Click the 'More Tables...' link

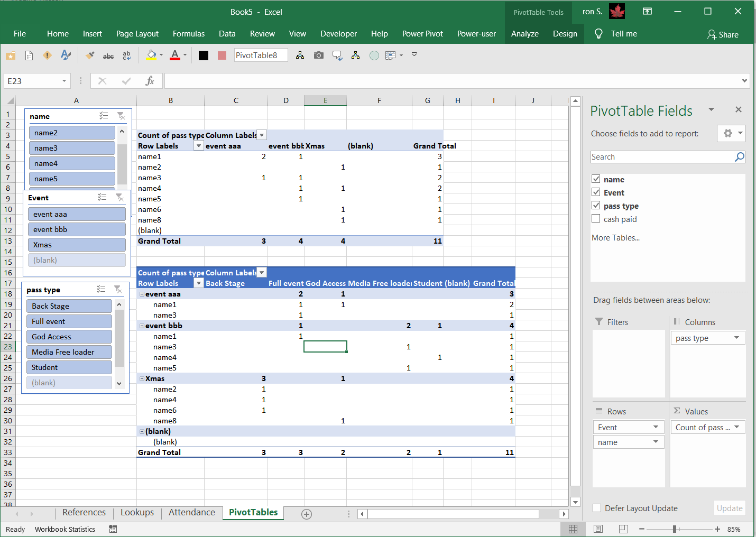615,238
